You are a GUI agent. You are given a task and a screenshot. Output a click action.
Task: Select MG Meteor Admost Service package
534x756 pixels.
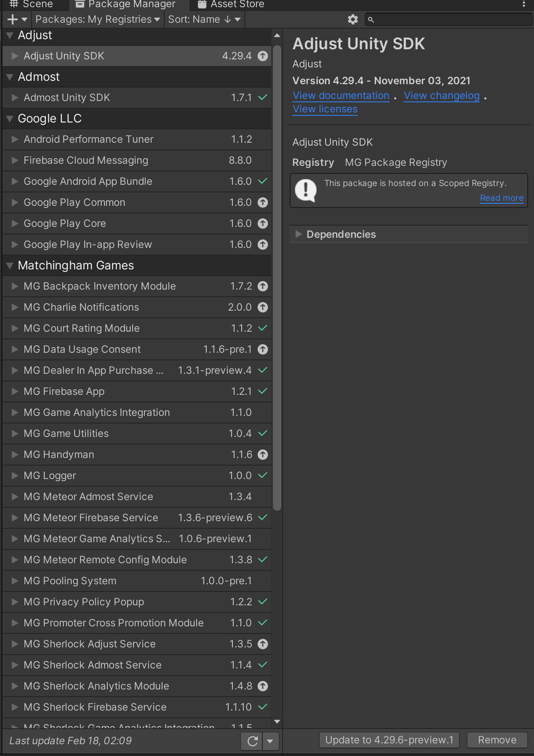pos(137,497)
